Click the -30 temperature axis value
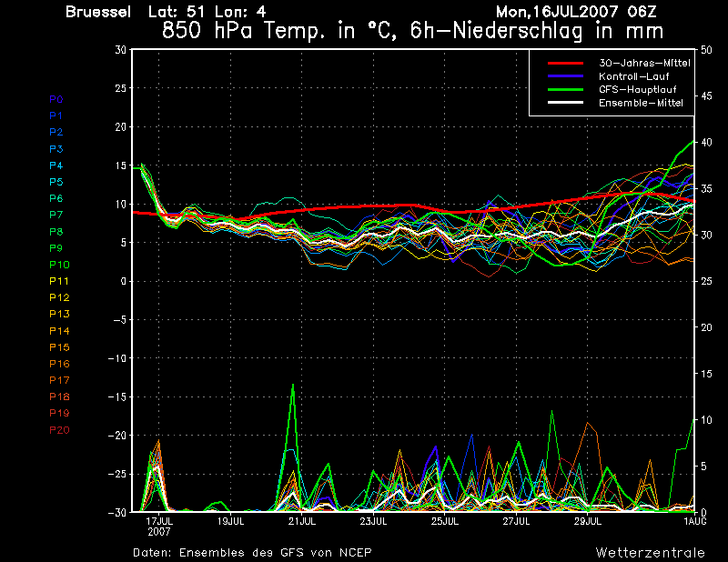 (117, 513)
